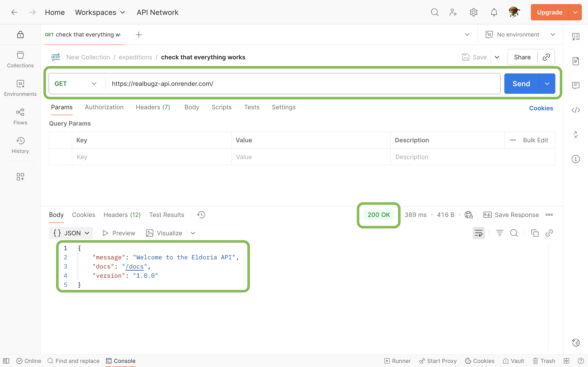Open the Environments sidebar panel
The width and height of the screenshot is (588, 367).
point(20,88)
